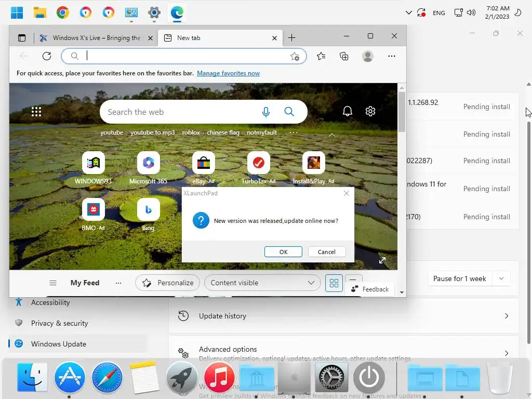Open Launchpad rocket icon in the dock

[181, 377]
